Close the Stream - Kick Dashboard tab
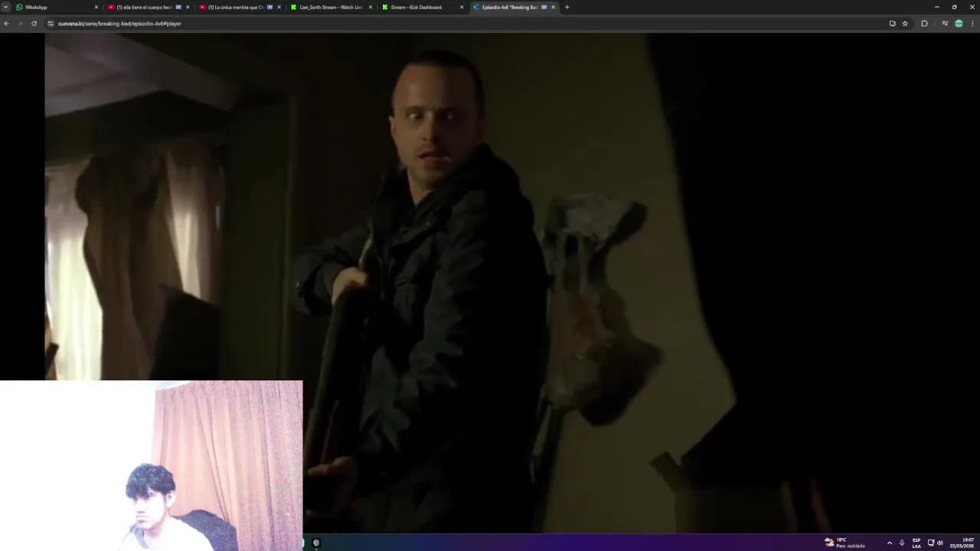980x551 pixels. point(462,7)
